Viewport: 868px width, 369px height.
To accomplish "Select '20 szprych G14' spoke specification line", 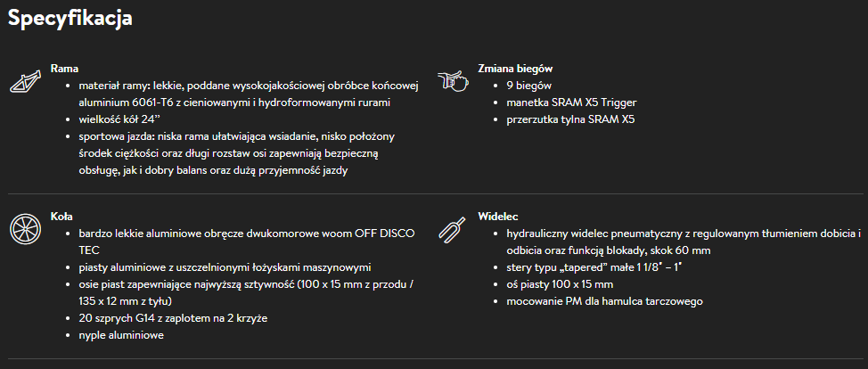I will point(173,318).
